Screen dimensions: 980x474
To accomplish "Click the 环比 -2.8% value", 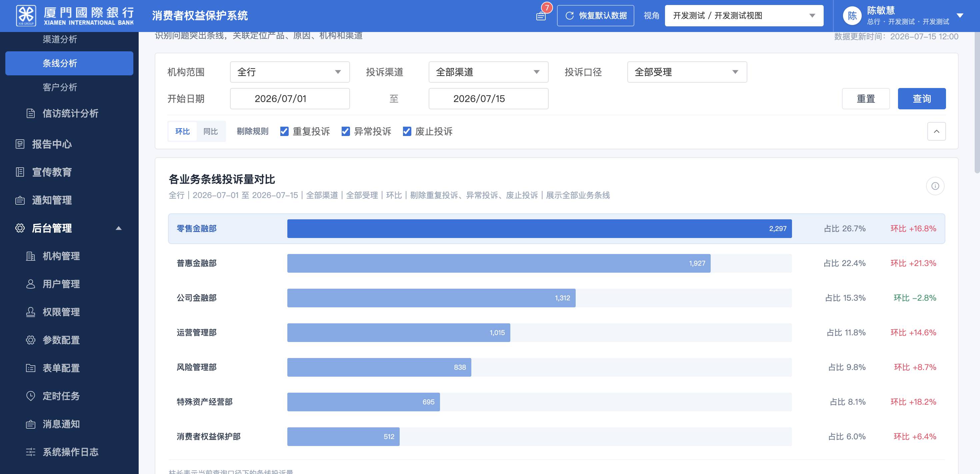I will pos(915,298).
